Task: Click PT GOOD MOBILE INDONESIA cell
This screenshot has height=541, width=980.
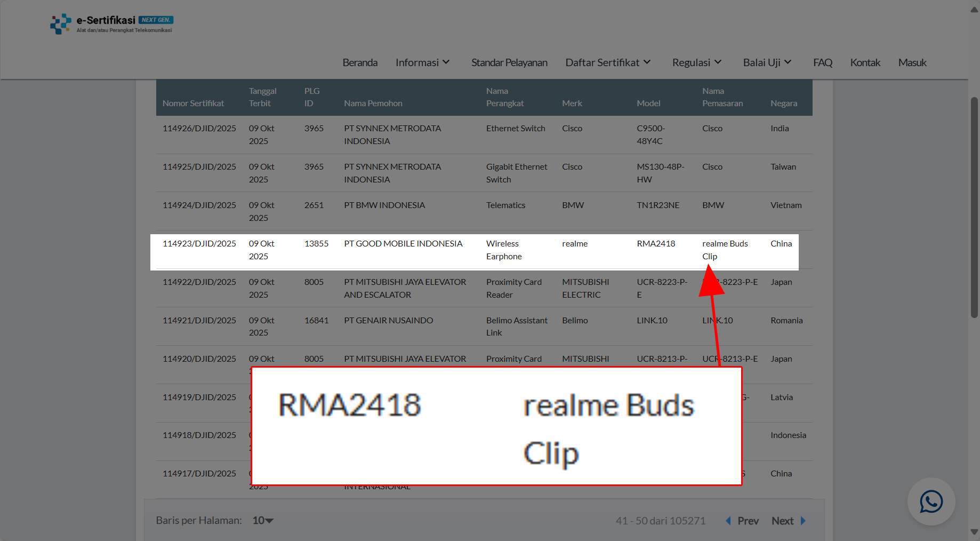Action: (x=403, y=243)
